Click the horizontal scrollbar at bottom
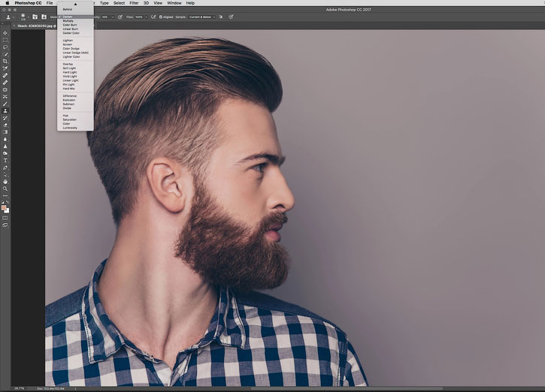 pos(347,388)
